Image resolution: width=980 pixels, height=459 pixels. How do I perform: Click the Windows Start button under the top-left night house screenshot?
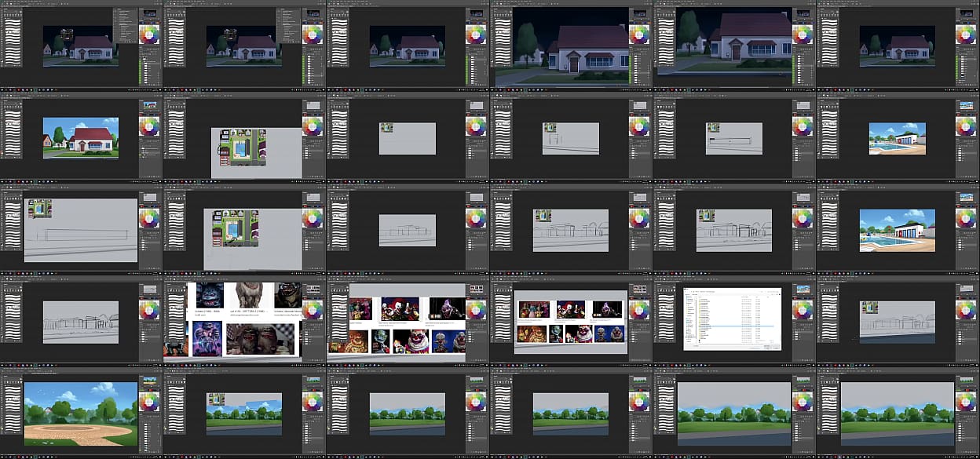2,90
